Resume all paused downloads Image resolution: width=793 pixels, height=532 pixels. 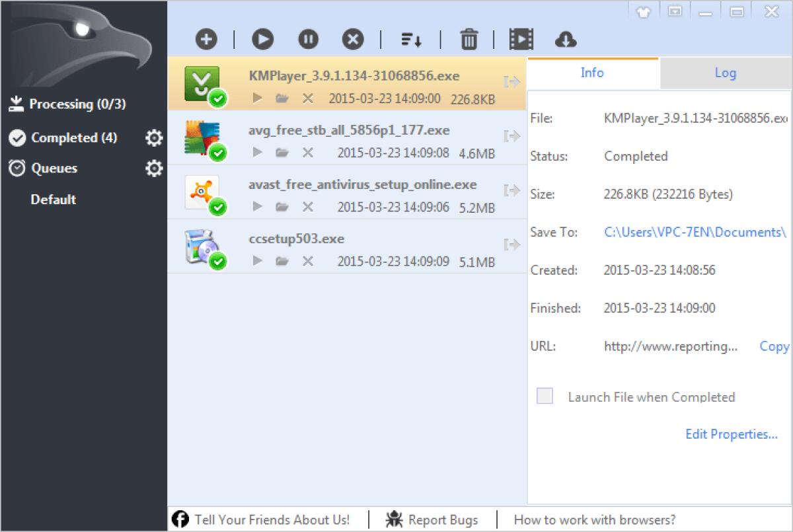click(262, 39)
